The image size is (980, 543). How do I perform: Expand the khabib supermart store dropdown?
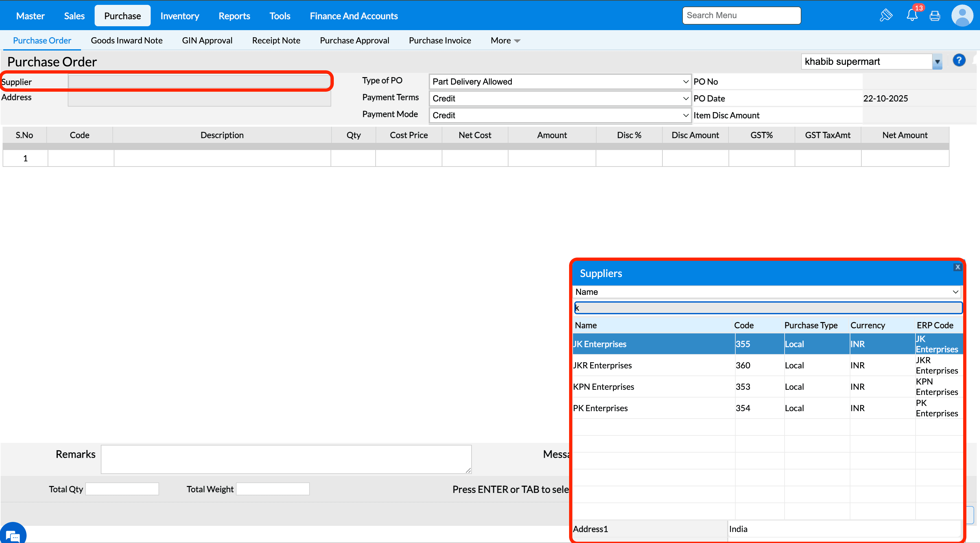pos(938,62)
